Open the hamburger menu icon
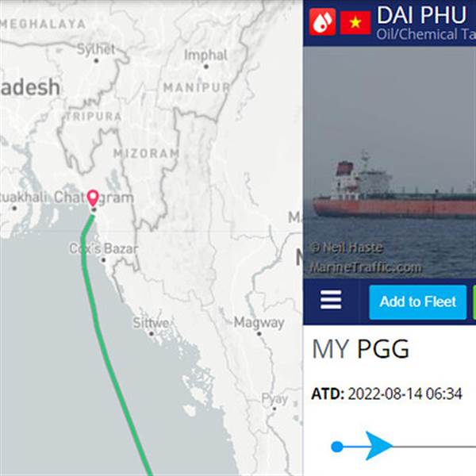 coord(331,299)
